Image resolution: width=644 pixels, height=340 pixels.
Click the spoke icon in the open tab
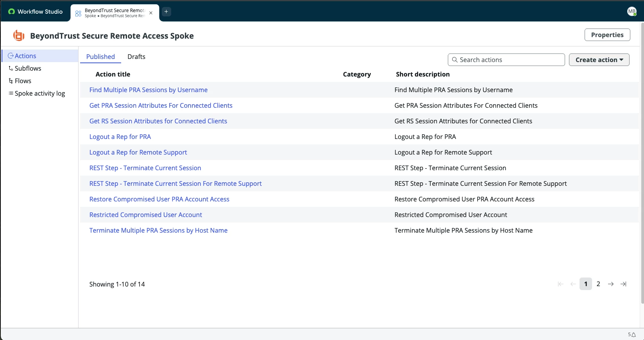(x=78, y=13)
